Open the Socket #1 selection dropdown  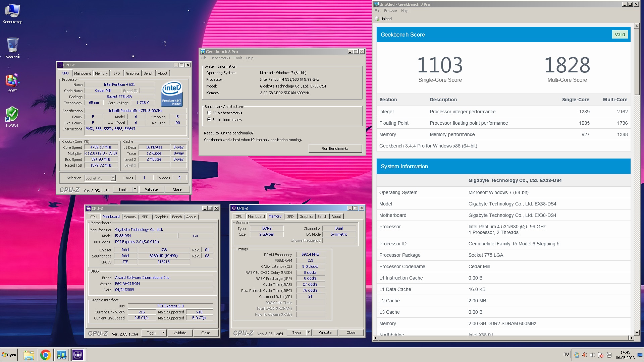100,178
